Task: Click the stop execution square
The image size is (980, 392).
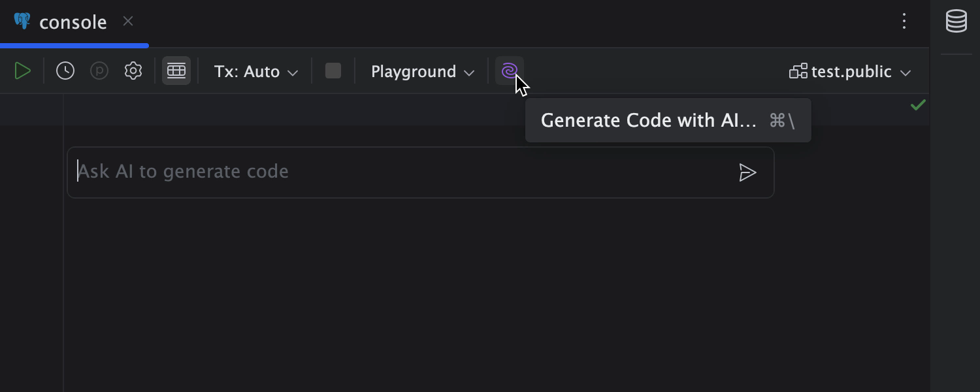Action: coord(333,71)
